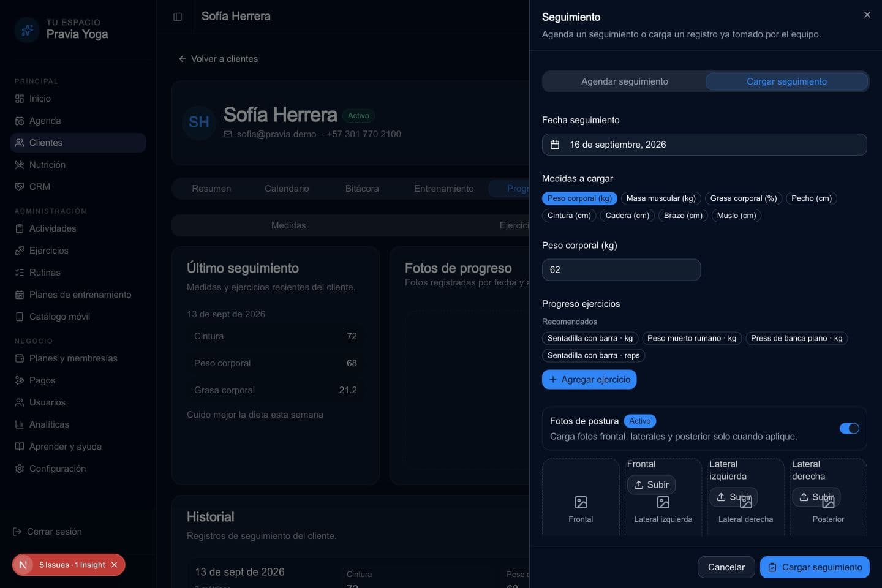Screen dimensions: 882x588
Task: Add the Press de banca plano · kg chip
Action: tap(796, 338)
